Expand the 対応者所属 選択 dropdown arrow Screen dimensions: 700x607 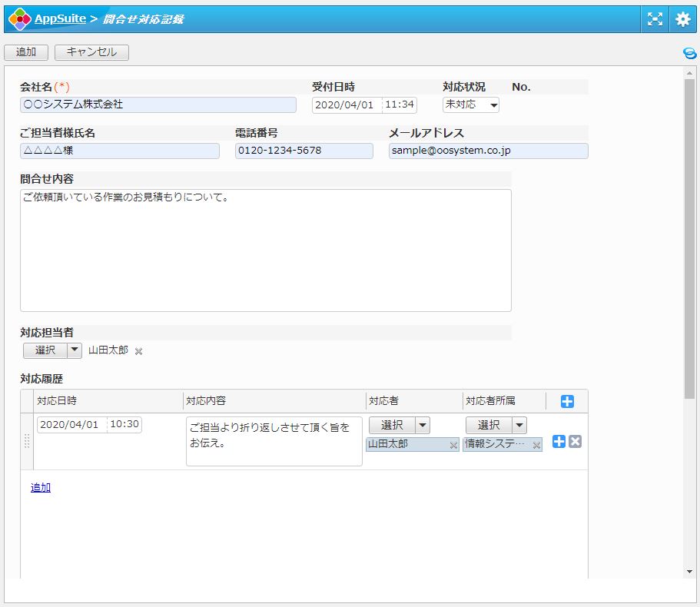pyautogui.click(x=519, y=425)
